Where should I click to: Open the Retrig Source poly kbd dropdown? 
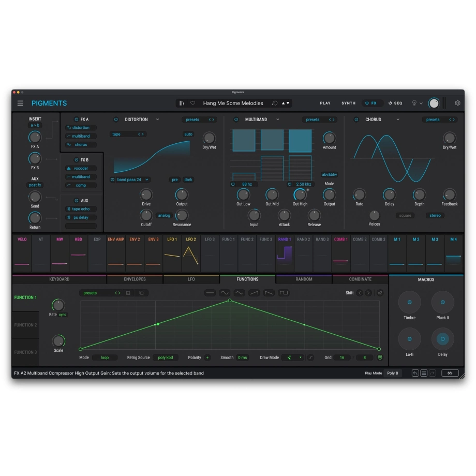click(166, 358)
